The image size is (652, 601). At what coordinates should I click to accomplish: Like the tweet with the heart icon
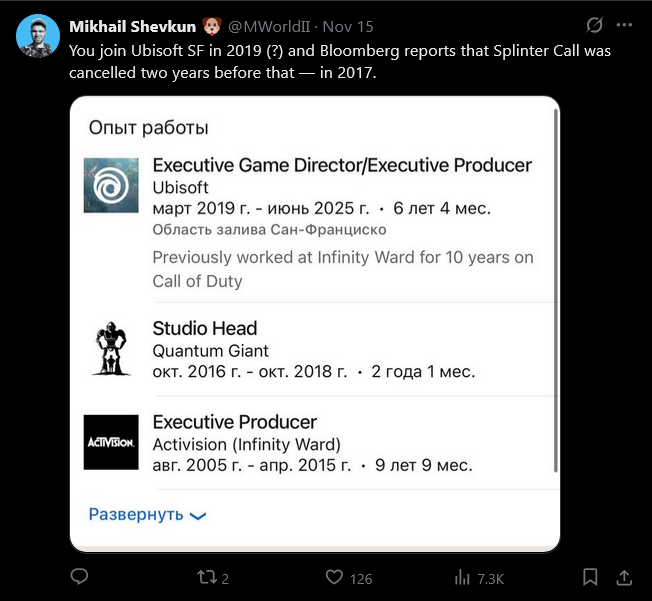click(x=335, y=577)
